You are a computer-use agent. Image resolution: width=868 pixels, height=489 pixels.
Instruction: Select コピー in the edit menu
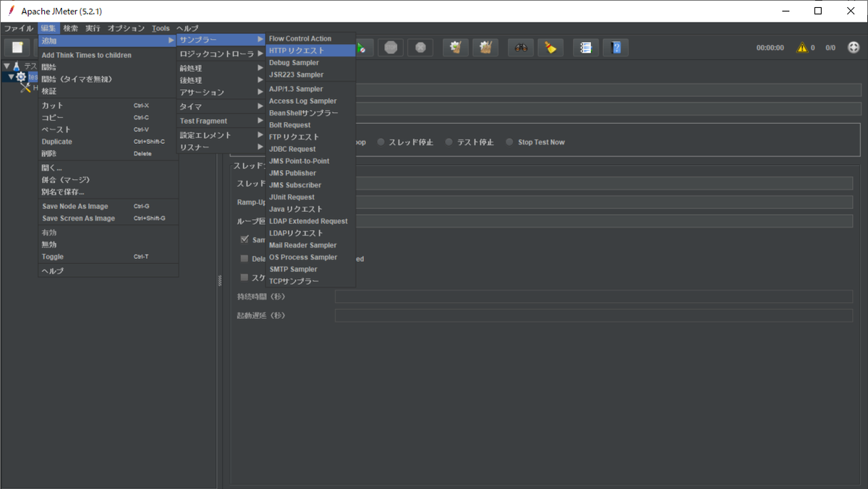pyautogui.click(x=108, y=117)
